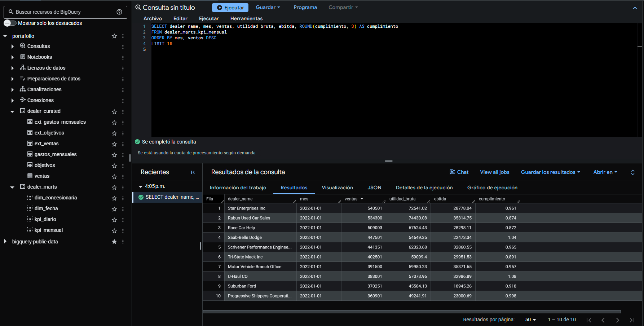Select the ext_ventas table icon

[30, 143]
